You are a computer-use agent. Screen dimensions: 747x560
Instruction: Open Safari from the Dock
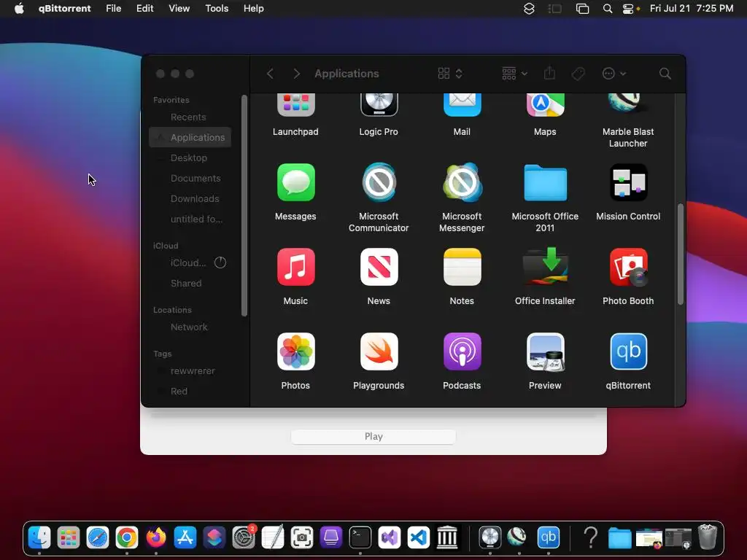(x=98, y=537)
